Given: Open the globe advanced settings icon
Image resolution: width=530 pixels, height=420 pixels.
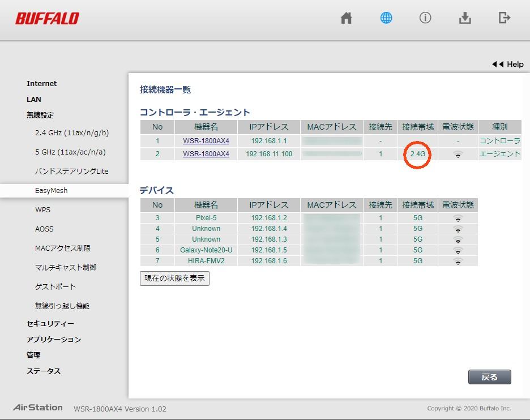Looking at the screenshot, I should (386, 18).
